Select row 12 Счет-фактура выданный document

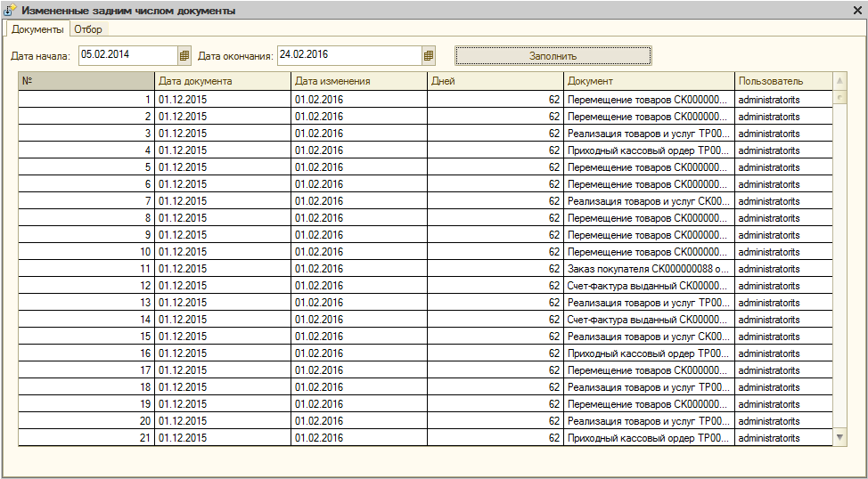pyautogui.click(x=649, y=286)
